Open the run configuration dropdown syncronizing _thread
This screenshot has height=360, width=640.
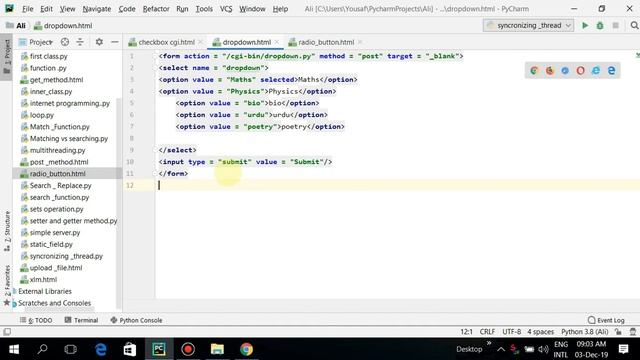coord(529,25)
